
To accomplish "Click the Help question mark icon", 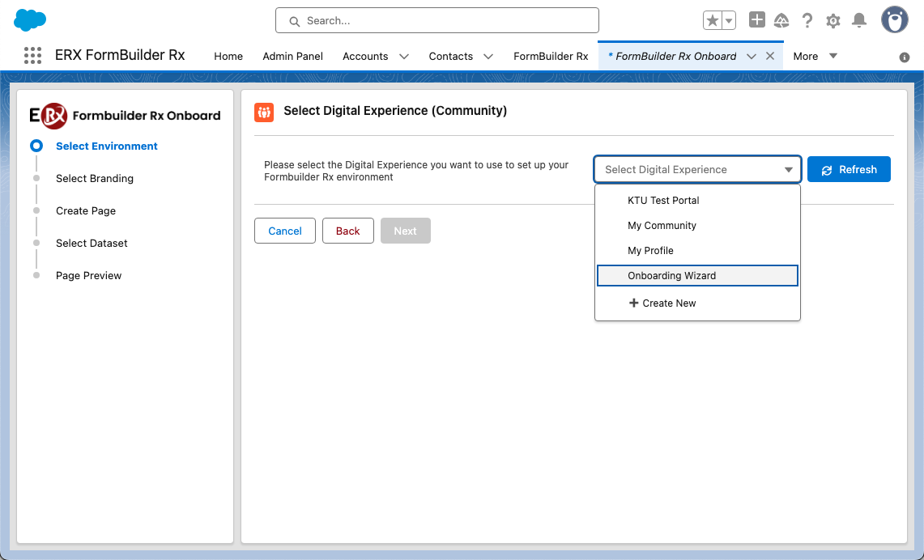I will point(807,21).
